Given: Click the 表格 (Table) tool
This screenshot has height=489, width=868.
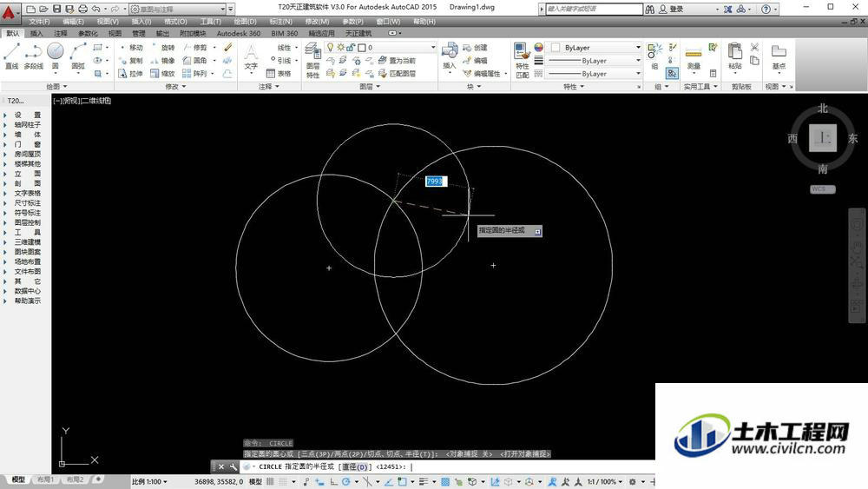Looking at the screenshot, I should [x=279, y=73].
